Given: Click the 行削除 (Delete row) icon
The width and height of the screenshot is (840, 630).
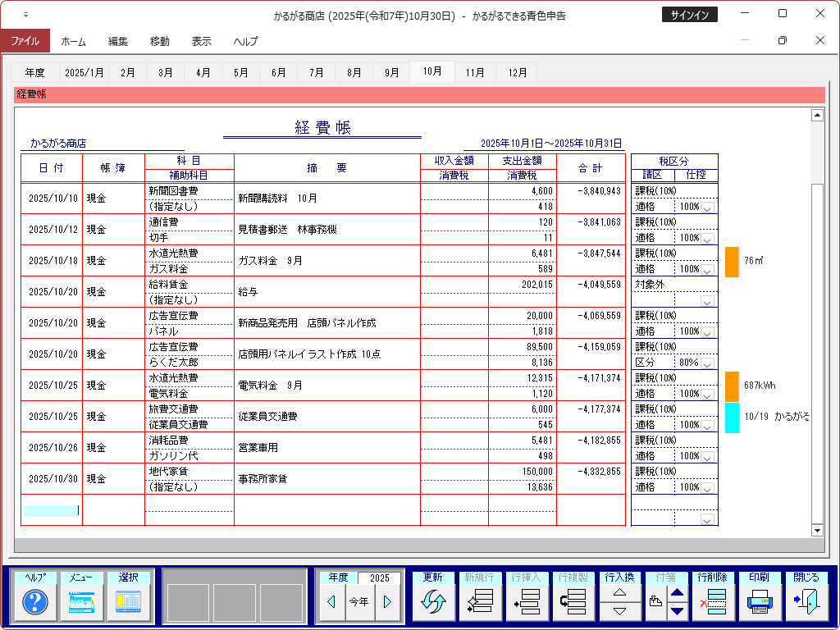Looking at the screenshot, I should (713, 602).
